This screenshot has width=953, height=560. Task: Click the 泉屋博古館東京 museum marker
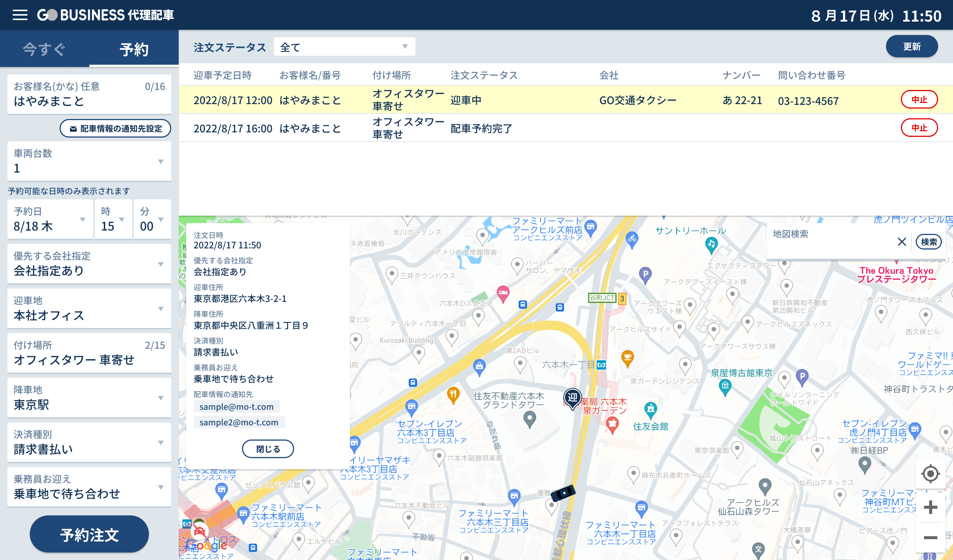click(725, 386)
